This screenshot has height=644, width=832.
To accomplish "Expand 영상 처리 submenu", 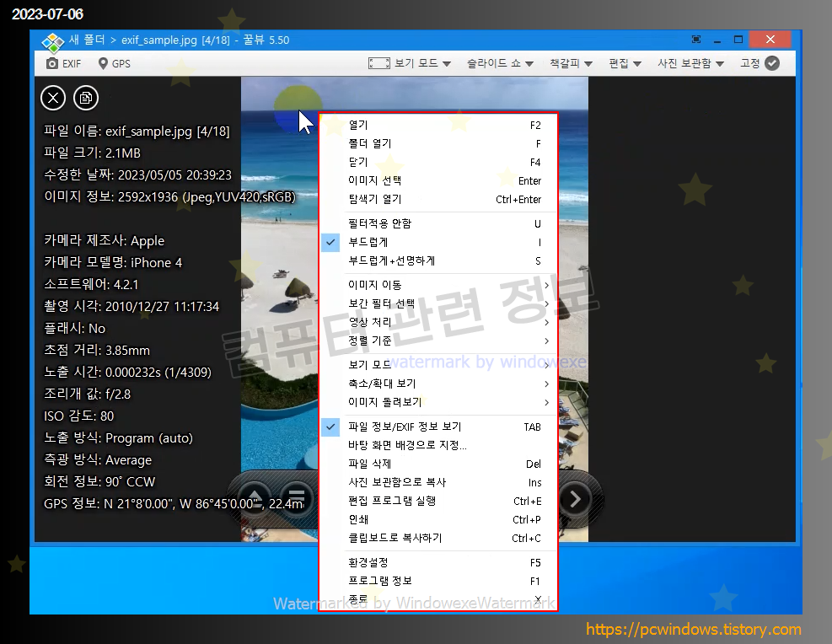I will (x=438, y=323).
